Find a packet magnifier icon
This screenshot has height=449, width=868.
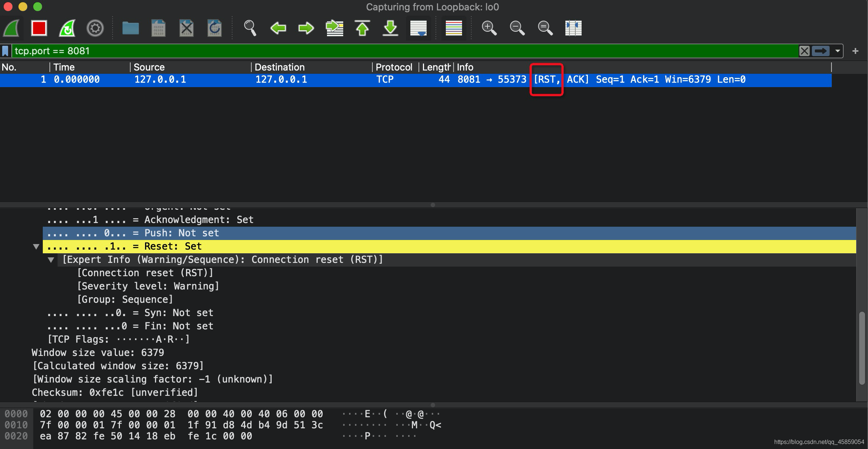[x=250, y=28]
